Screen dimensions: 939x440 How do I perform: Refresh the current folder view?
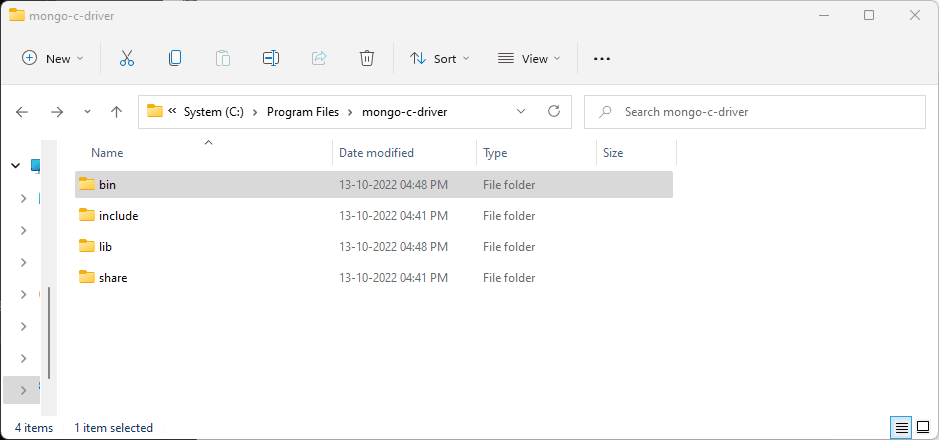coord(554,112)
